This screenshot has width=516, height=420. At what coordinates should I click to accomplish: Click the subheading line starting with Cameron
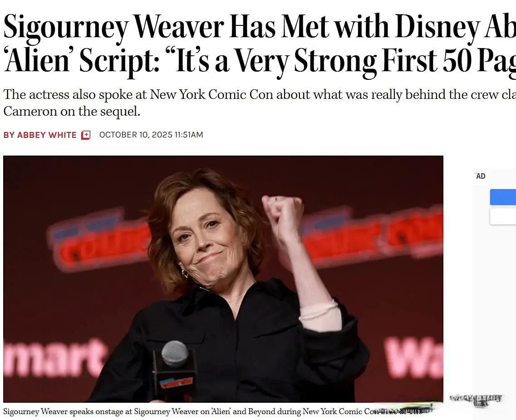click(72, 112)
